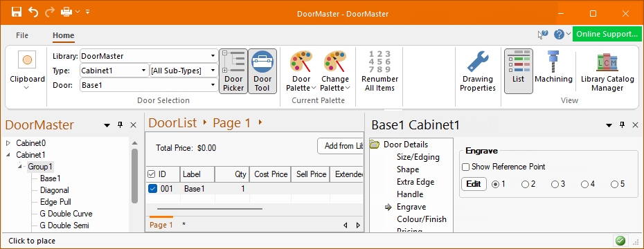Expand the Cabinet0 tree node
Viewport: 644px width, 249px height.
[8, 143]
